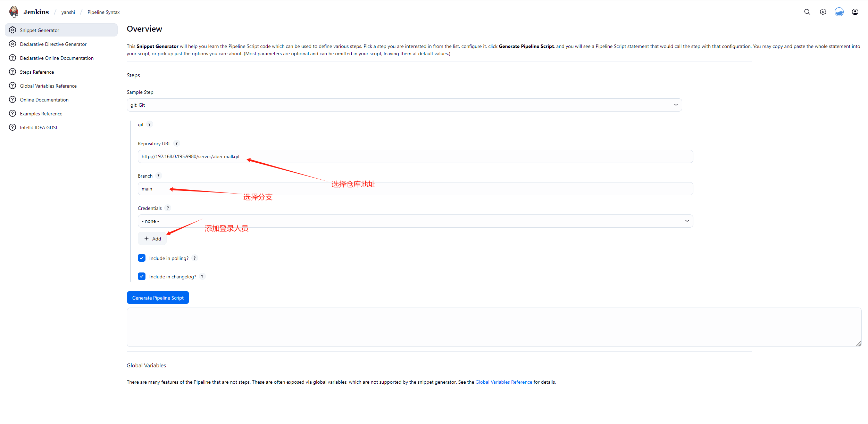
Task: Open the Manage Jenkins gear icon
Action: tap(823, 12)
